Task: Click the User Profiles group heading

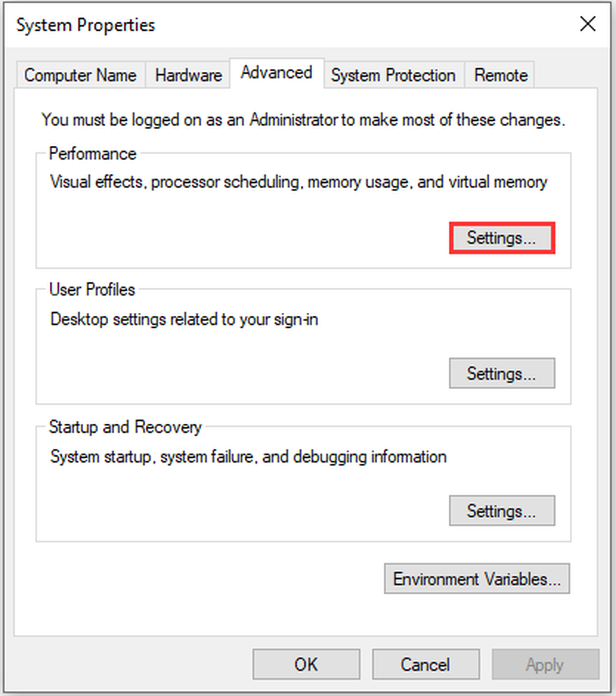Action: tap(92, 290)
